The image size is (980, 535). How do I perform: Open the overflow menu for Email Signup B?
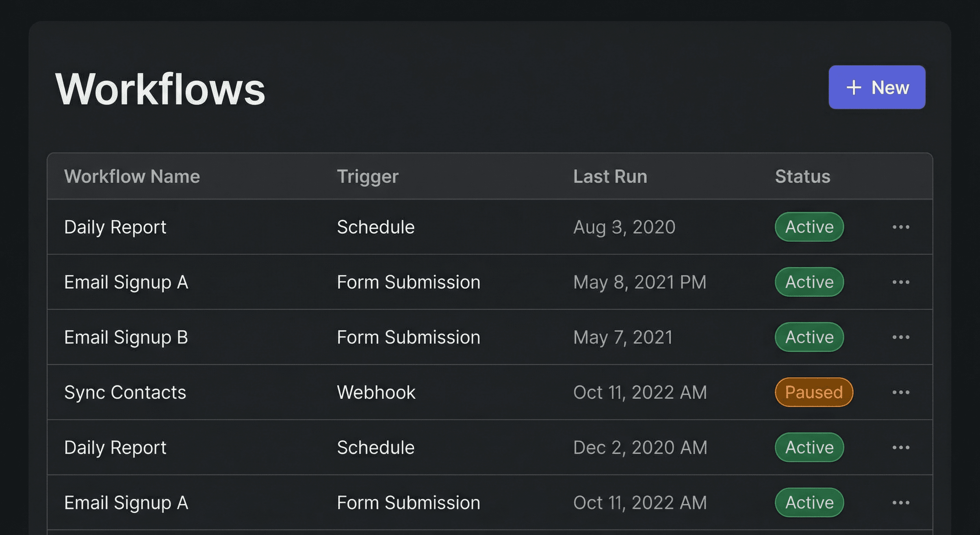pyautogui.click(x=901, y=337)
